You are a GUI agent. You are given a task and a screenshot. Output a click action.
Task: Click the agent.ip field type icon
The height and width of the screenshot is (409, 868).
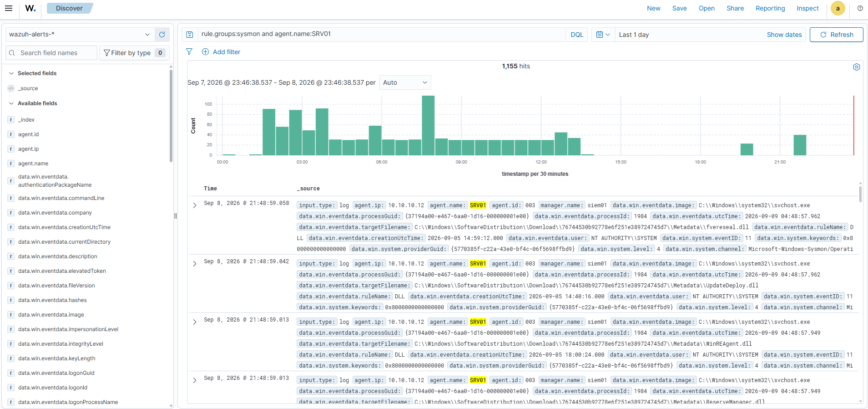[11, 149]
